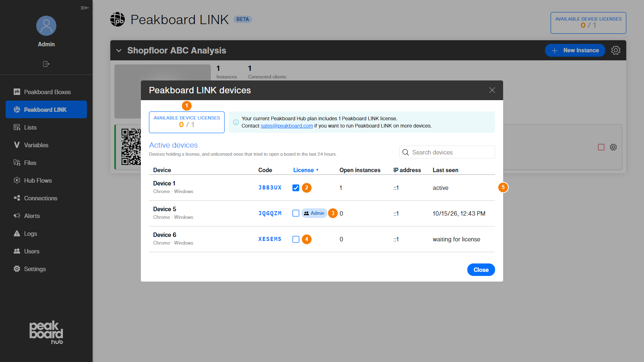Click the sales@peakboard.com email link
Image resolution: width=644 pixels, height=362 pixels.
pos(287,126)
